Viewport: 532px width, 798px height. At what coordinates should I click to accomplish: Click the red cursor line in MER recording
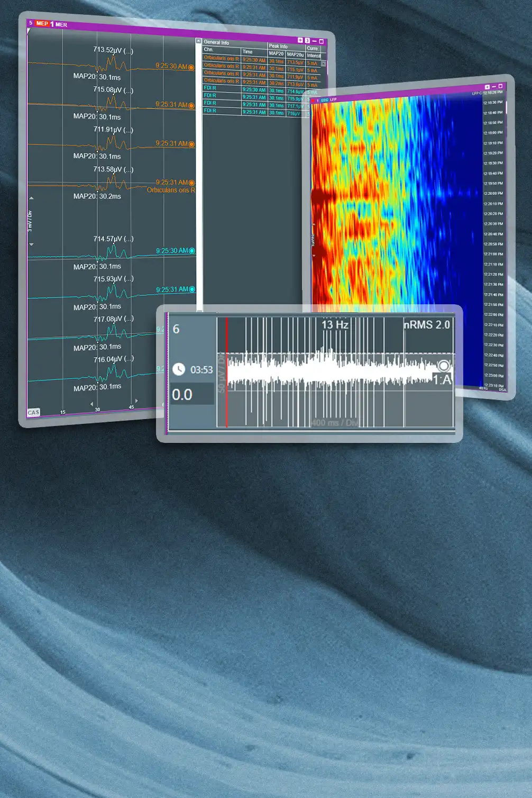227,370
